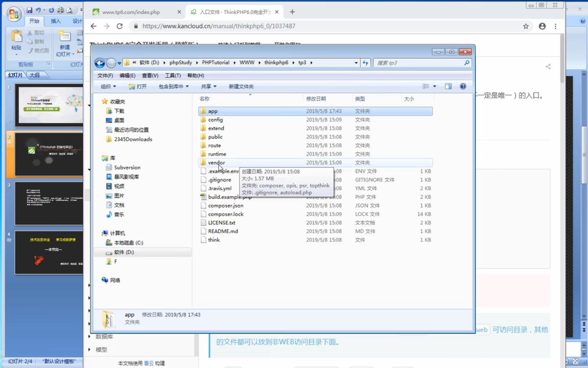
Task: Click the PowerPoint Office button
Action: (14, 14)
